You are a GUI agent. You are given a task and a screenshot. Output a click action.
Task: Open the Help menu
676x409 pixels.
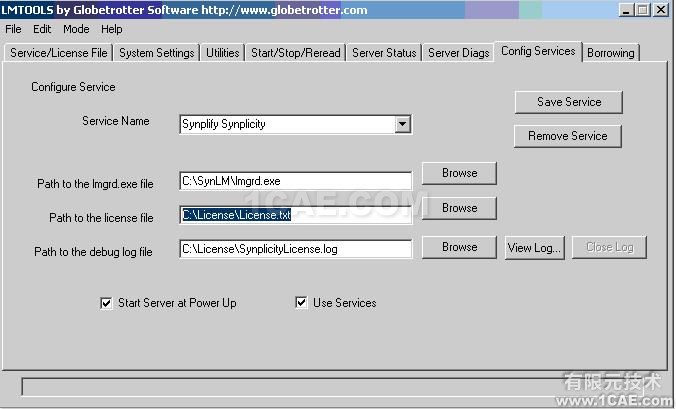click(112, 29)
